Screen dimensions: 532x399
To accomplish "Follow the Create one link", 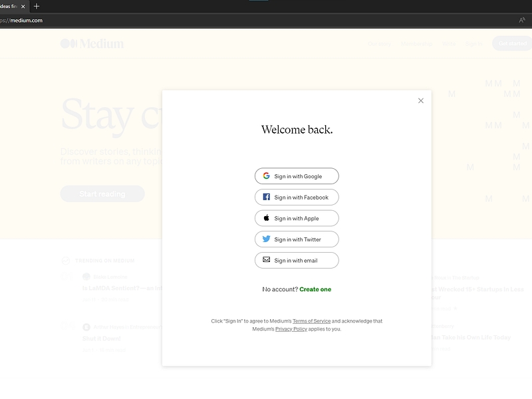I will pos(315,289).
